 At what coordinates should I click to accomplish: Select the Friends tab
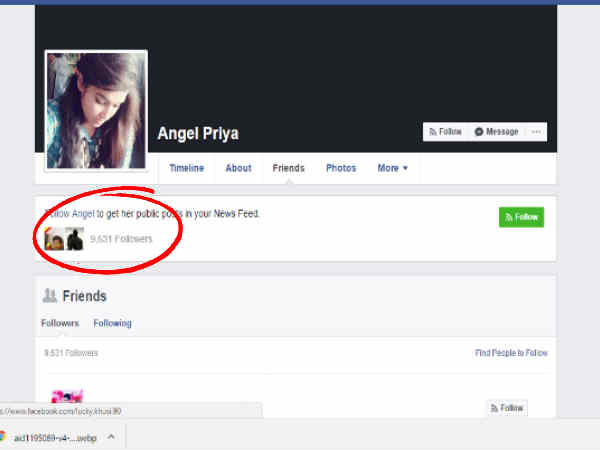coord(289,168)
